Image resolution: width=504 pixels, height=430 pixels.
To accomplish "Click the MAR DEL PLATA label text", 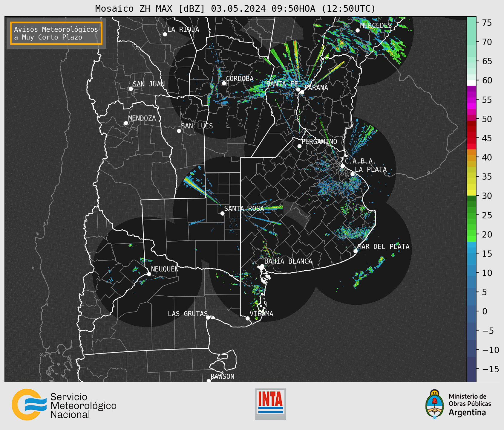I will (384, 247).
